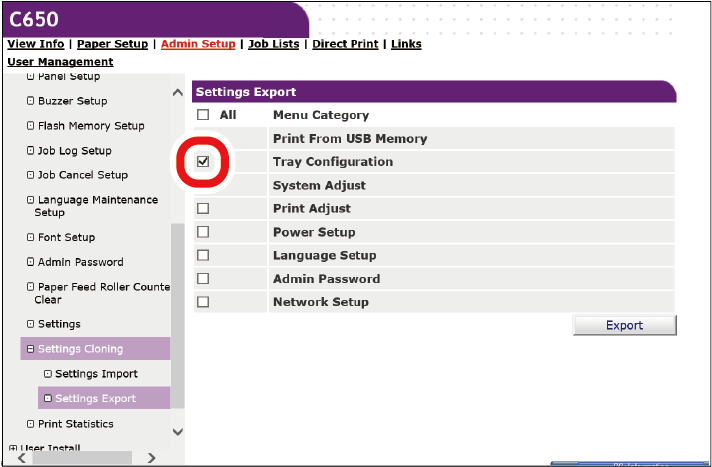The height and width of the screenshot is (467, 712).
Task: Open the Job Lists tab
Action: pyautogui.click(x=274, y=44)
